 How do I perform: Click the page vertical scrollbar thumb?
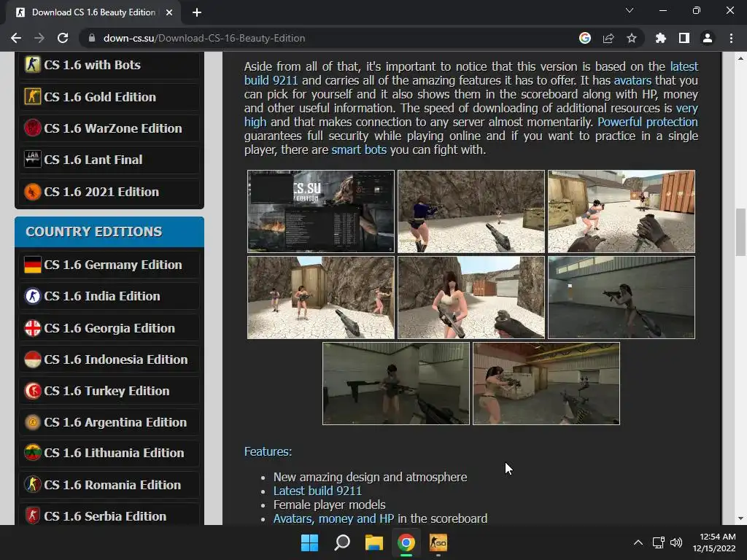pyautogui.click(x=740, y=232)
